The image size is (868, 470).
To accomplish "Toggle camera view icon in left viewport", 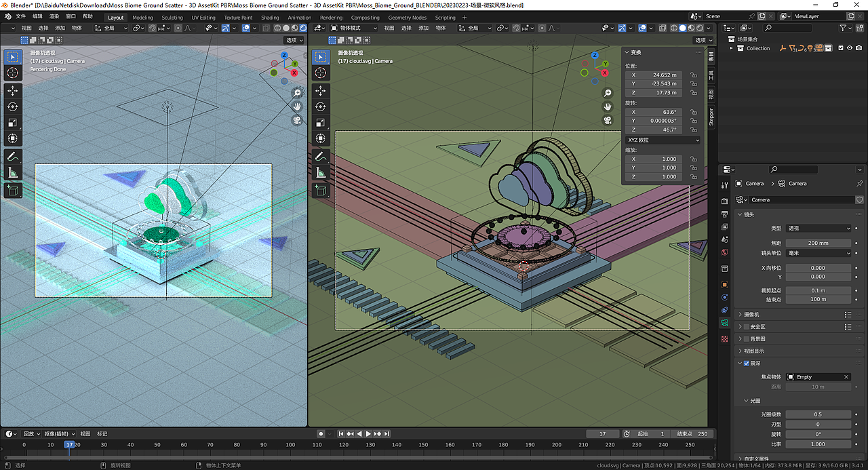I will click(x=297, y=121).
